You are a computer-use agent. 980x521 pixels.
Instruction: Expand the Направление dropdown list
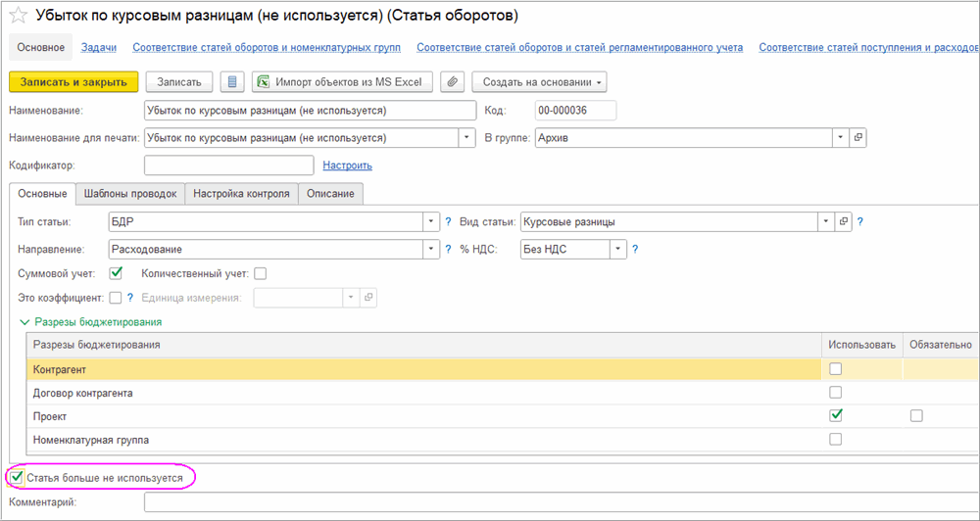431,250
